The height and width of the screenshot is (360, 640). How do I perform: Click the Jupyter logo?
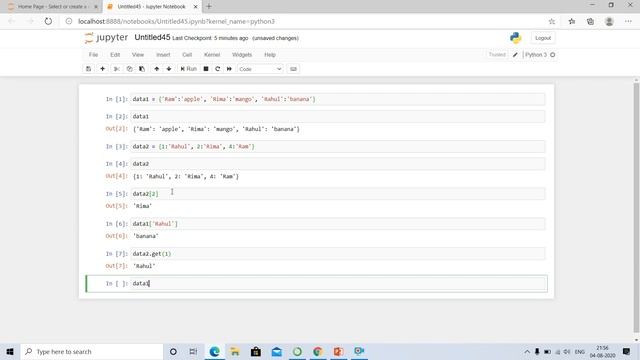106,38
